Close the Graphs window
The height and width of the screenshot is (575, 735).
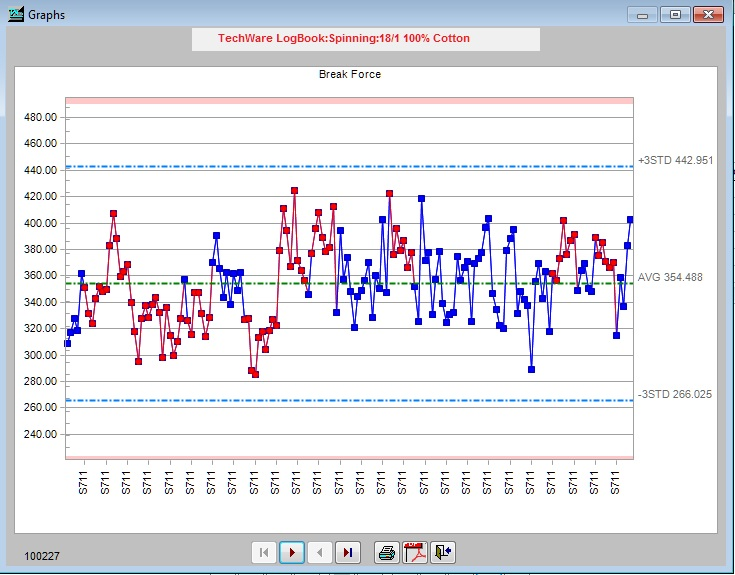(x=708, y=15)
